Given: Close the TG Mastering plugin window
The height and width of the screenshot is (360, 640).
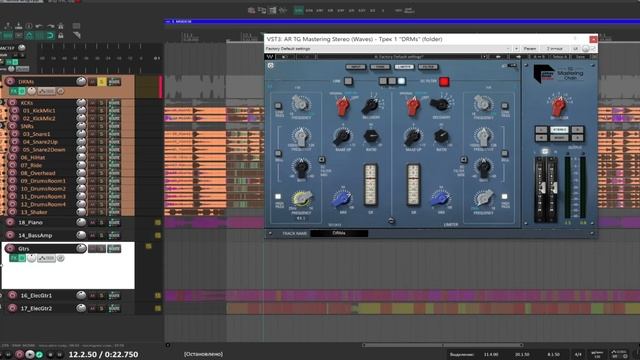Looking at the screenshot, I should [593, 39].
